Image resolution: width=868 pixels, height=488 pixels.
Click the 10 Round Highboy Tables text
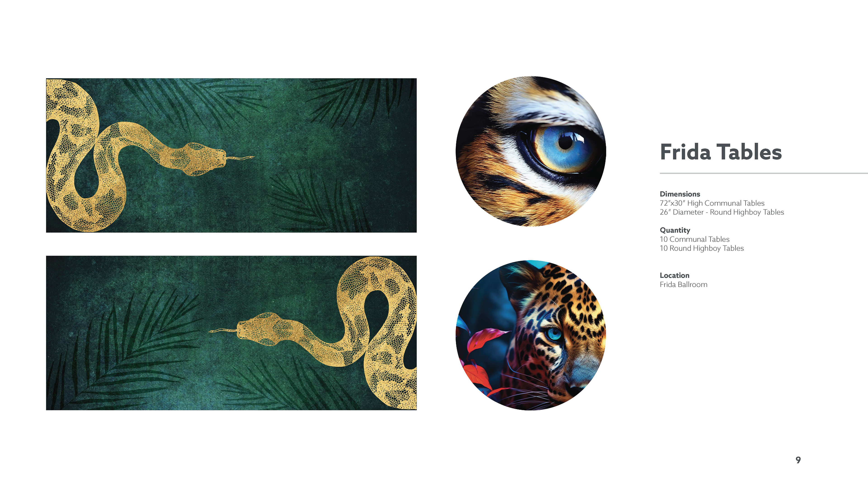click(x=702, y=248)
